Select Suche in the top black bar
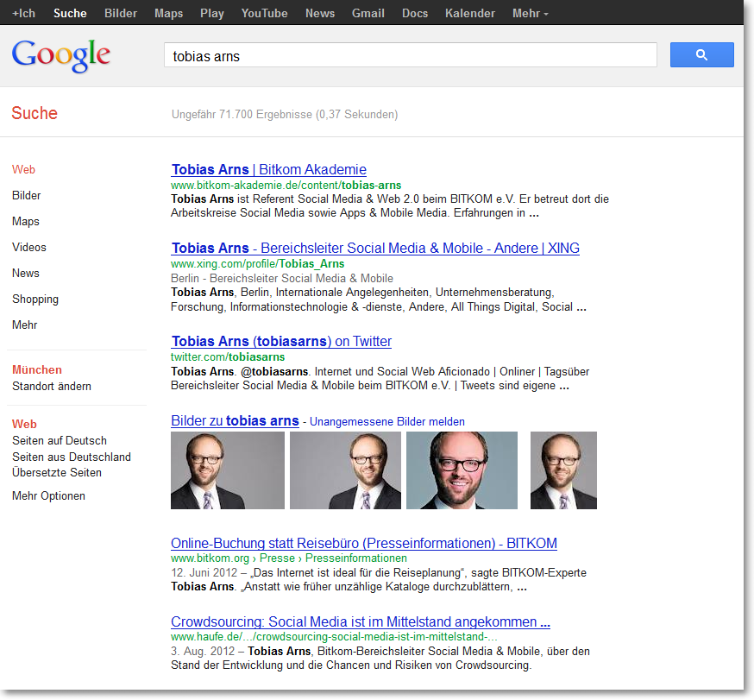754x700 pixels. point(70,13)
